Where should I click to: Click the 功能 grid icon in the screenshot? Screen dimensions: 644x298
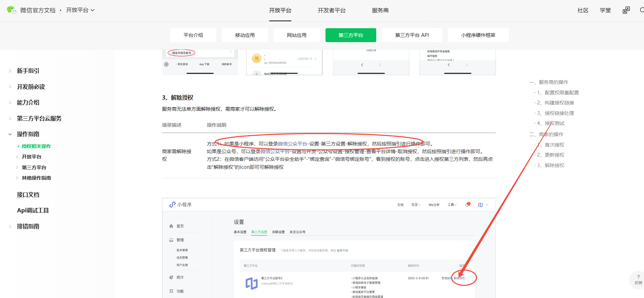pyautogui.click(x=171, y=291)
